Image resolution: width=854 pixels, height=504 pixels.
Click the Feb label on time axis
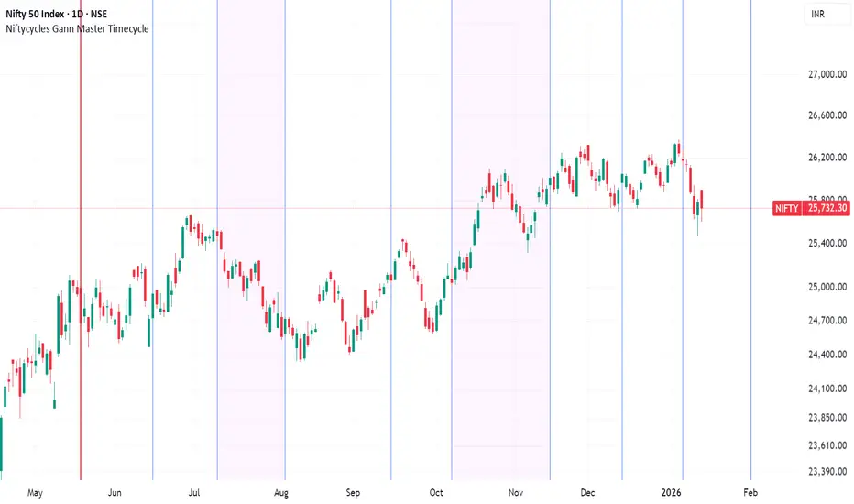(x=750, y=493)
